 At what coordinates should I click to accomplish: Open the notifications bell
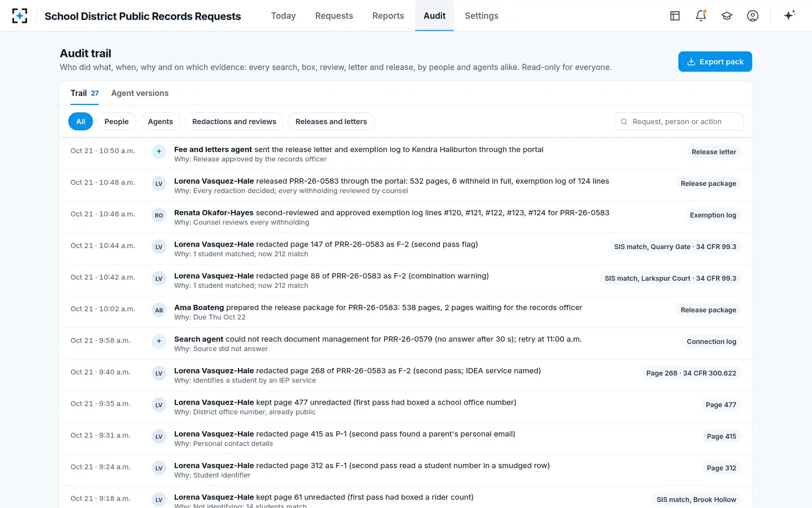(701, 16)
